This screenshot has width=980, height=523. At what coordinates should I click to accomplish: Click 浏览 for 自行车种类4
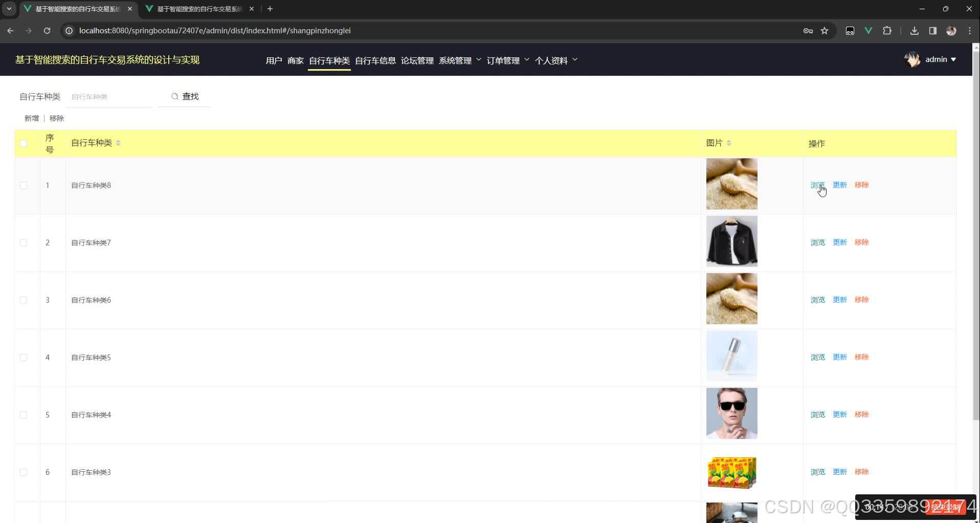817,414
